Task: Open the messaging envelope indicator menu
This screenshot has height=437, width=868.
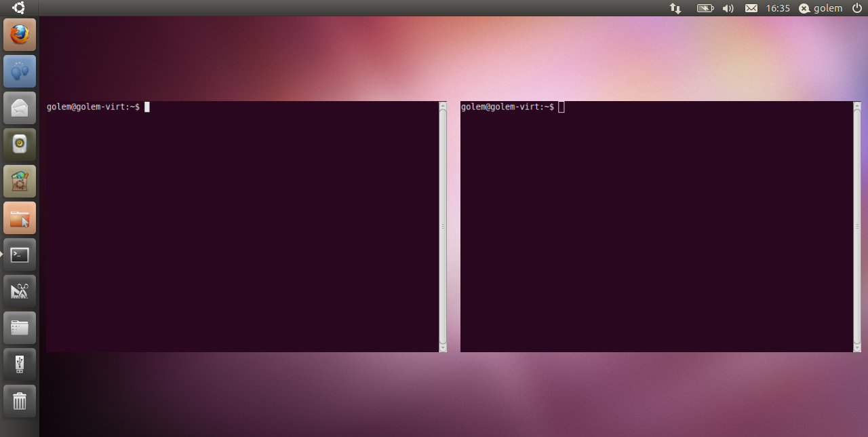Action: pyautogui.click(x=750, y=8)
